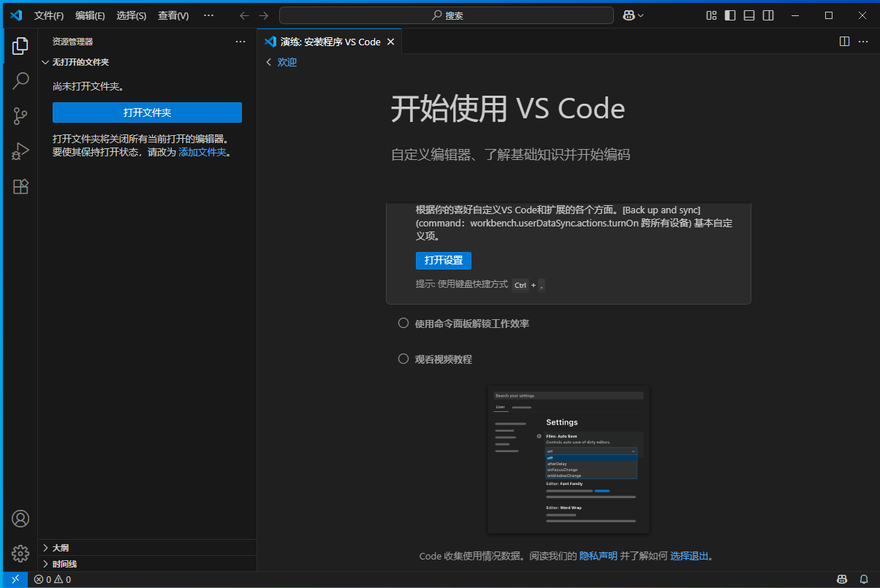Open the 文件(F) menu
This screenshot has width=880, height=588.
(x=49, y=15)
